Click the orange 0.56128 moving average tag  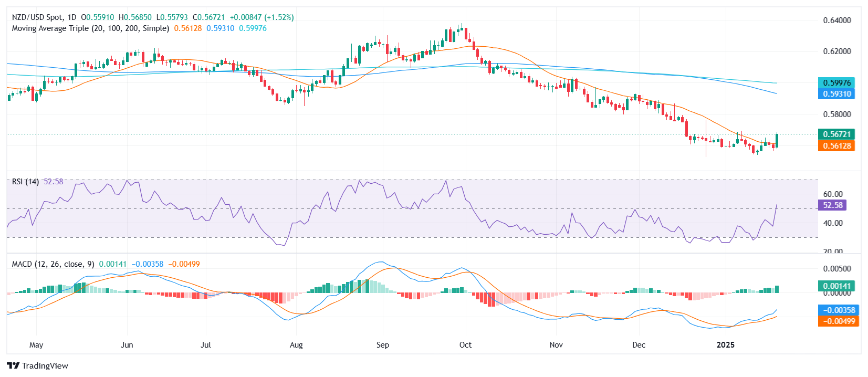(x=836, y=146)
